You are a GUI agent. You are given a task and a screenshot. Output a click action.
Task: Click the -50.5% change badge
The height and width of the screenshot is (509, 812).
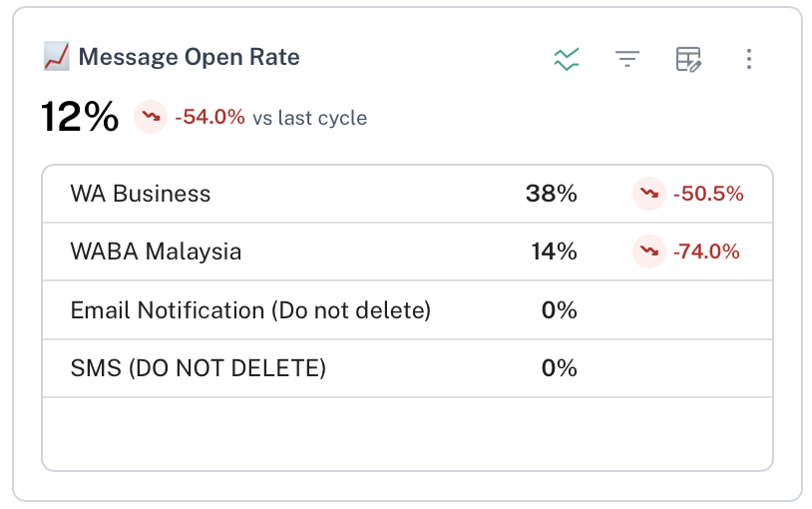tap(708, 194)
